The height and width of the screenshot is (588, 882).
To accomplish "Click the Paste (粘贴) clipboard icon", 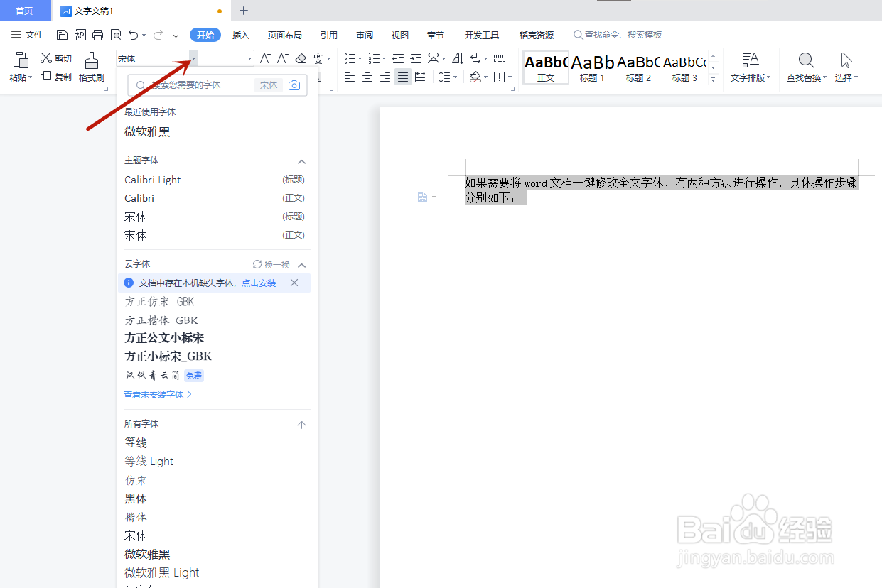I will (21, 60).
